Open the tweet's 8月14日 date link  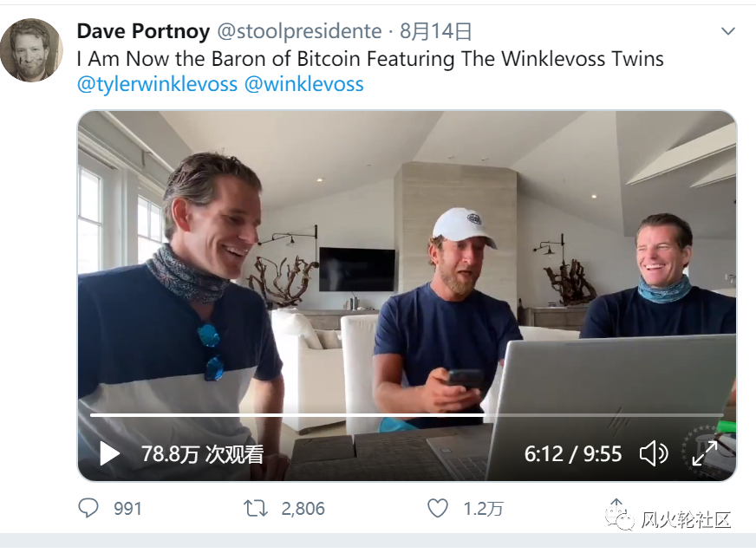click(x=436, y=32)
